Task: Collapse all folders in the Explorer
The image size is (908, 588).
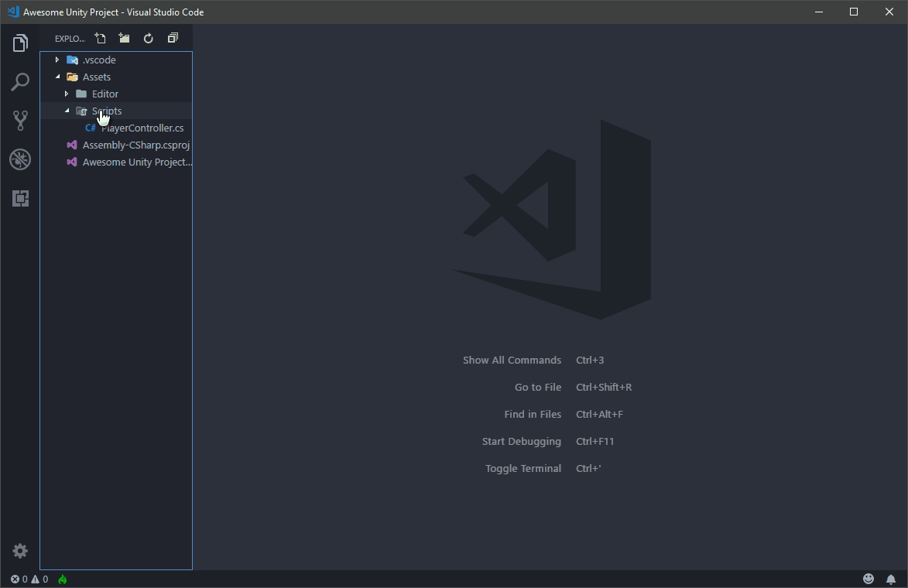Action: click(x=173, y=37)
